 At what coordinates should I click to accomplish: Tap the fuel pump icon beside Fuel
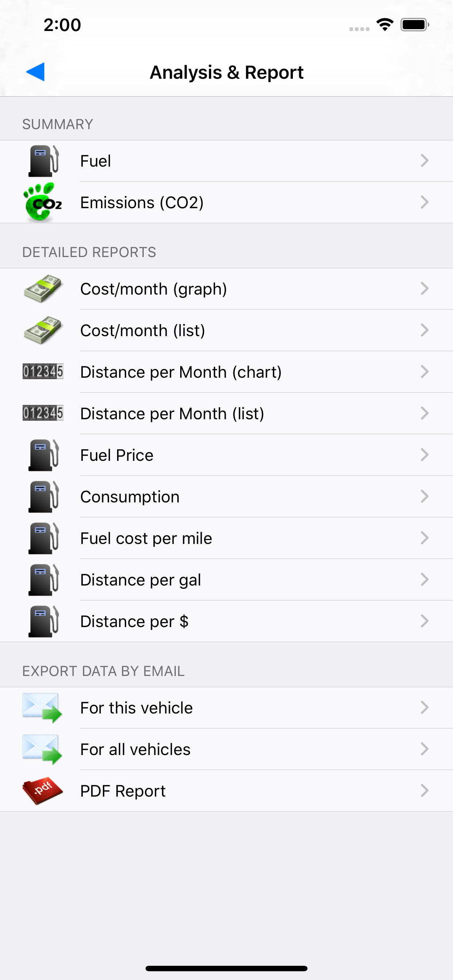tap(43, 161)
